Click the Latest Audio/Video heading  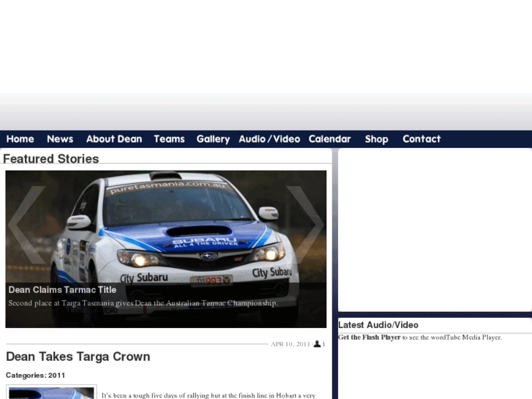coord(378,325)
